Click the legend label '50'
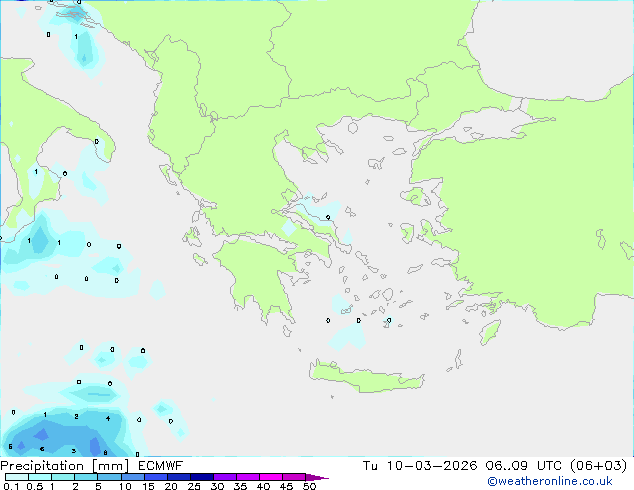 click(309, 486)
